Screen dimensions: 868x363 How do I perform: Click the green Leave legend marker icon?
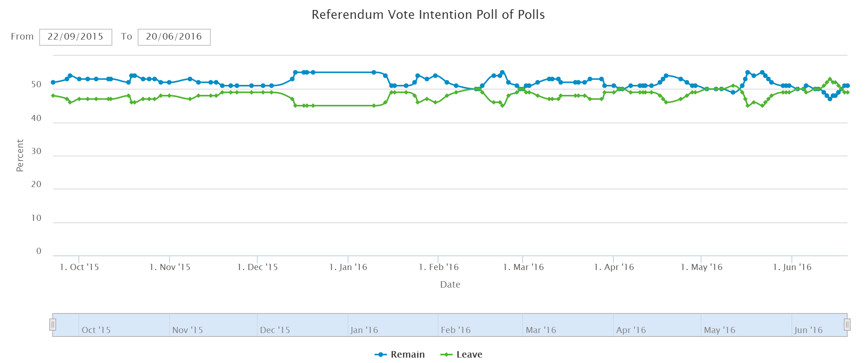(446, 355)
